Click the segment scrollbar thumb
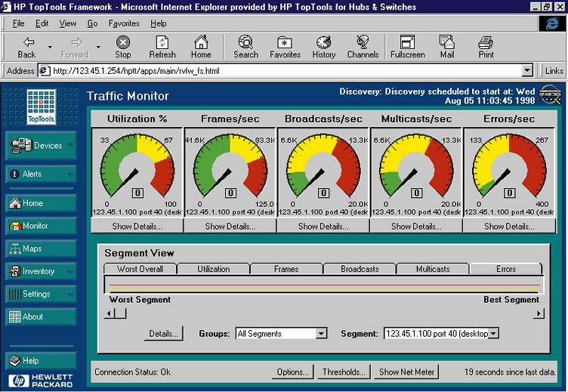 121,313
